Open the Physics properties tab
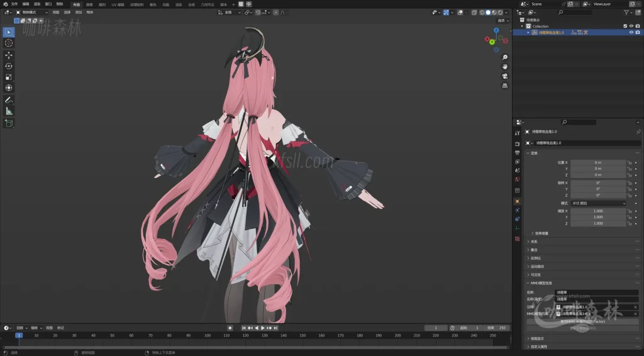Viewport: 644px width, 356px height. point(517,210)
